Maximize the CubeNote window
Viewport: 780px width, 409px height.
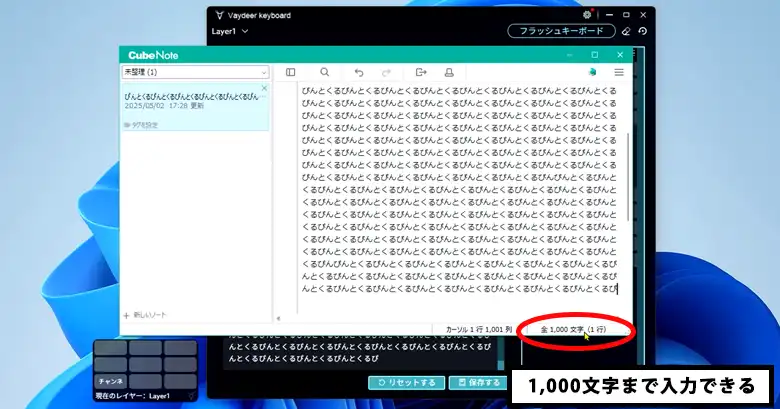click(x=595, y=55)
